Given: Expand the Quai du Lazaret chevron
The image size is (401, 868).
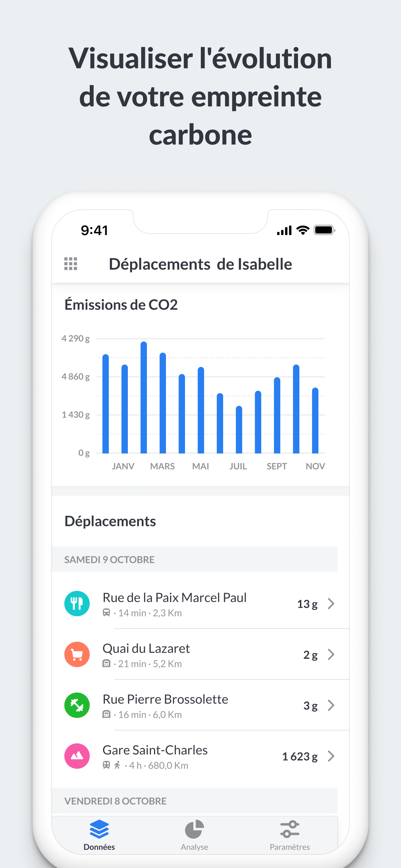Looking at the screenshot, I should tap(331, 654).
